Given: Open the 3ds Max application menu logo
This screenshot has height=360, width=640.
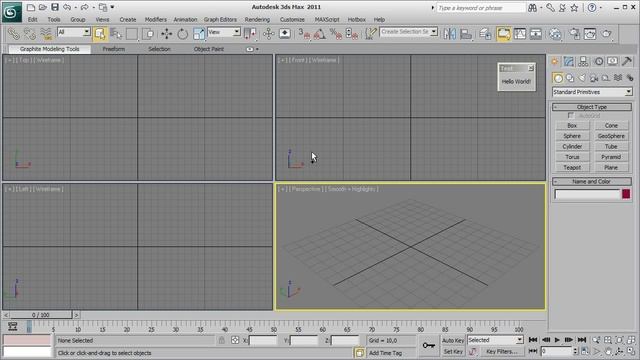Looking at the screenshot, I should click(11, 13).
